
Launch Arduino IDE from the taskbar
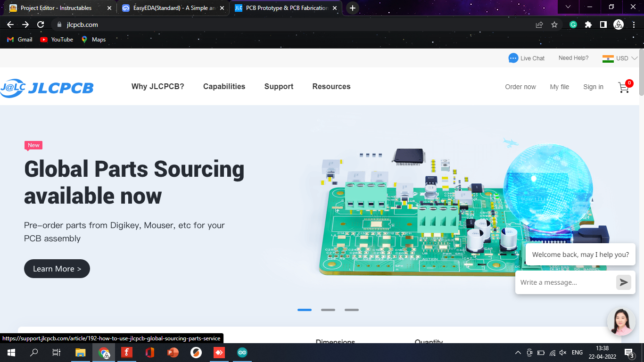coord(242,352)
